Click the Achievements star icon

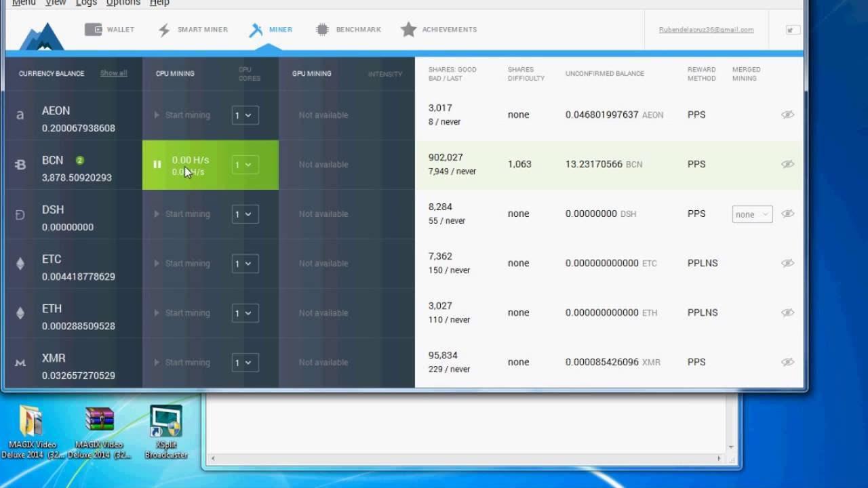(x=408, y=29)
